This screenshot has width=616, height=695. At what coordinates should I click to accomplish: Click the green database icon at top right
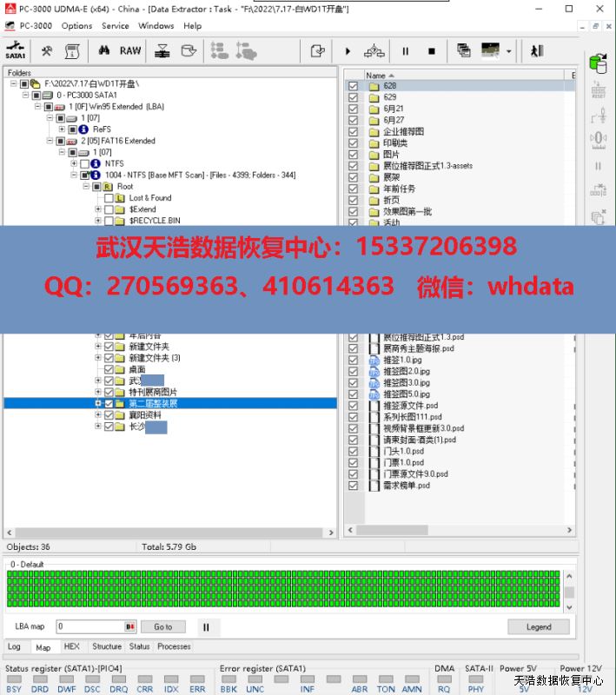point(598,63)
